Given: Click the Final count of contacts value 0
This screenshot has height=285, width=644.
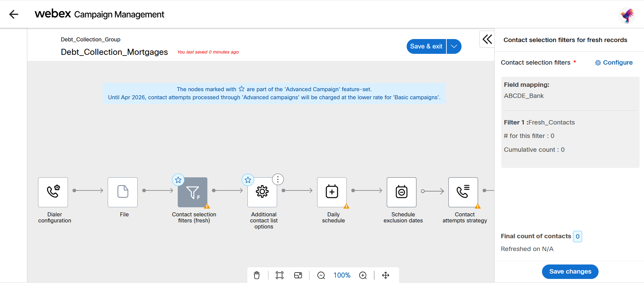Looking at the screenshot, I should point(578,236).
